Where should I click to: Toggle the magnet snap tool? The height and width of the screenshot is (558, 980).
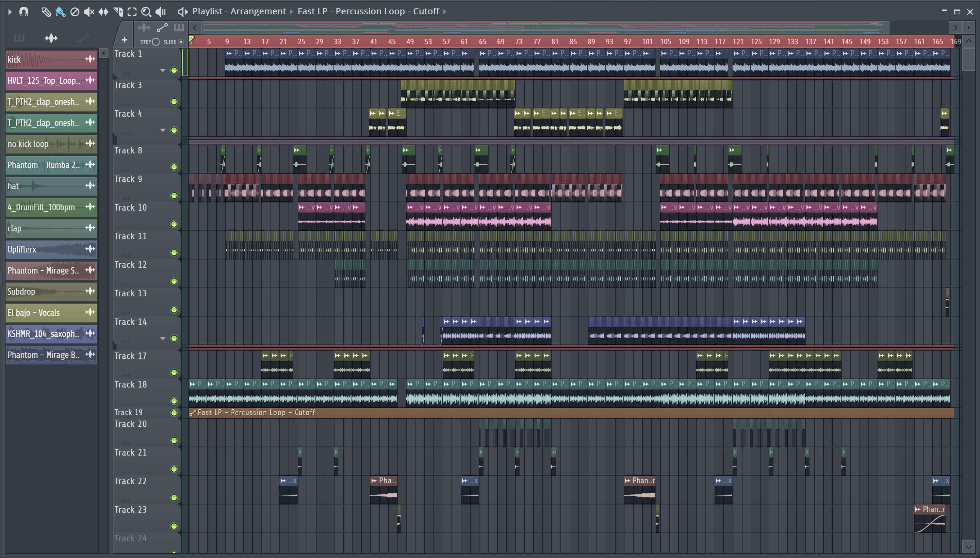24,12
